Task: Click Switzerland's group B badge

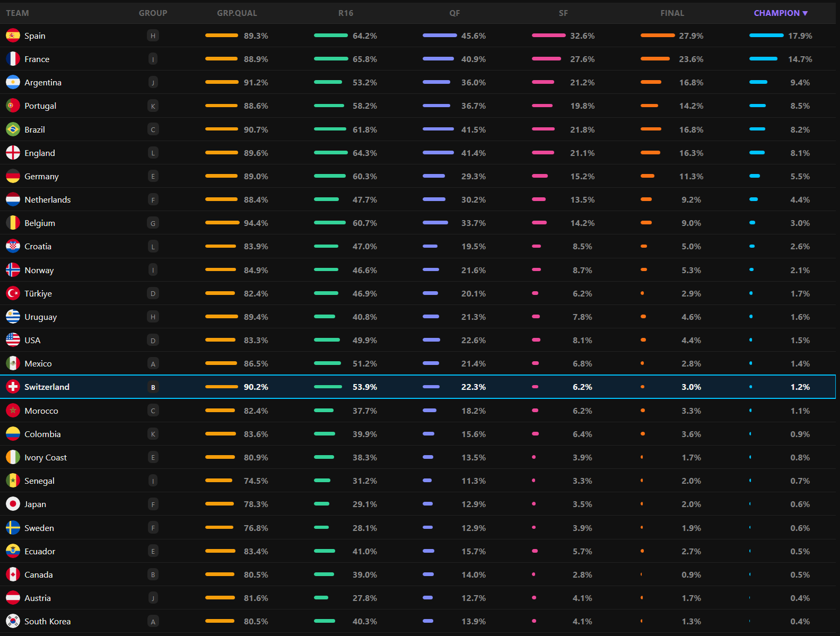Action: (153, 387)
